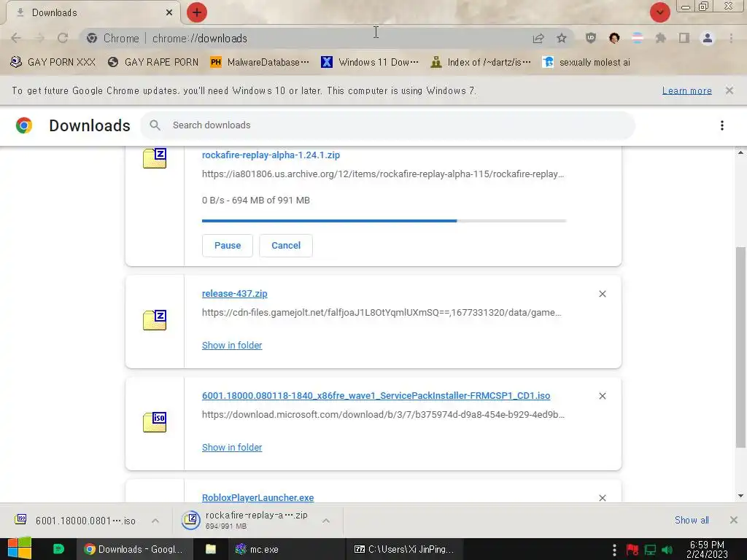Open File Explorer from the taskbar
747x560 pixels.
click(211, 549)
